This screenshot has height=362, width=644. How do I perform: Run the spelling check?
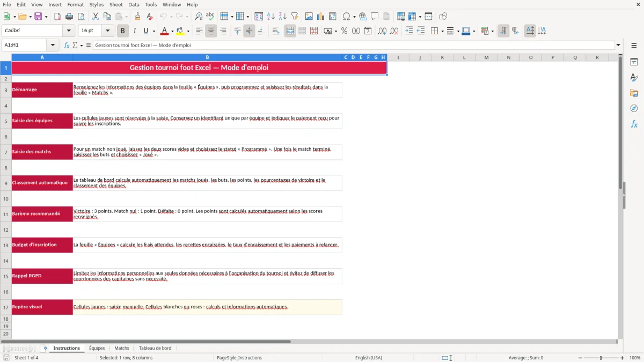210,17
